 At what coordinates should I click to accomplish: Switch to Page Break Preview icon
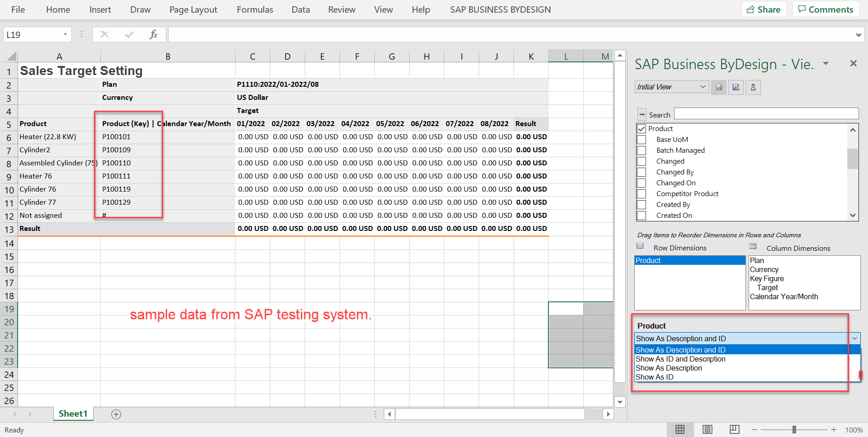coord(735,429)
